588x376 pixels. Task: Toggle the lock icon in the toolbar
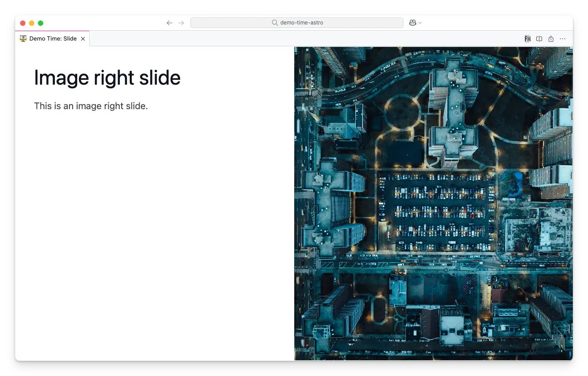click(x=551, y=39)
